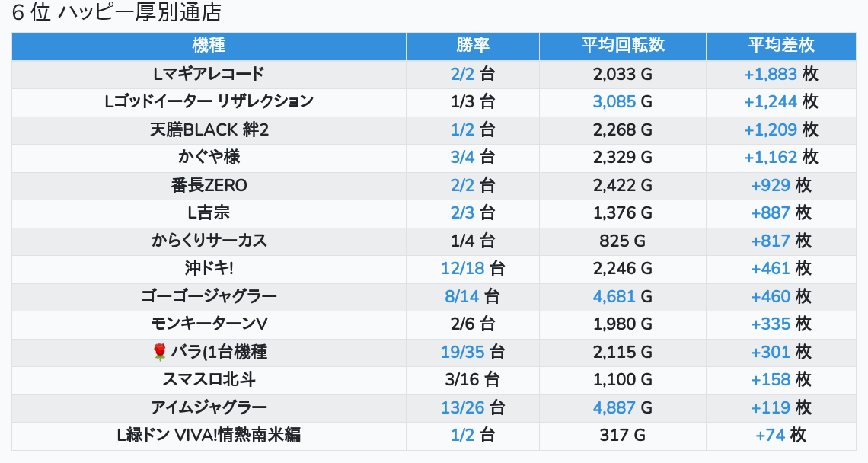Click the +817 value for からくりサーカス
868x463 pixels.
[771, 241]
